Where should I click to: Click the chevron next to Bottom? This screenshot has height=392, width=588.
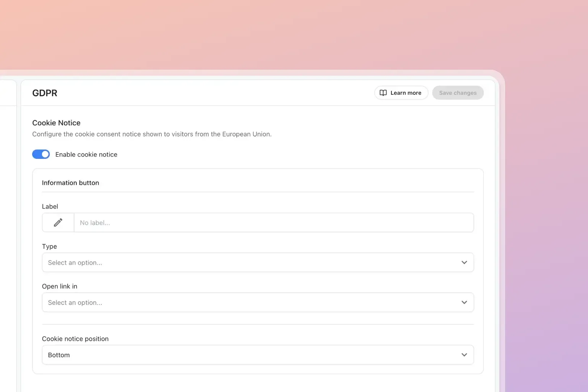[x=464, y=355]
